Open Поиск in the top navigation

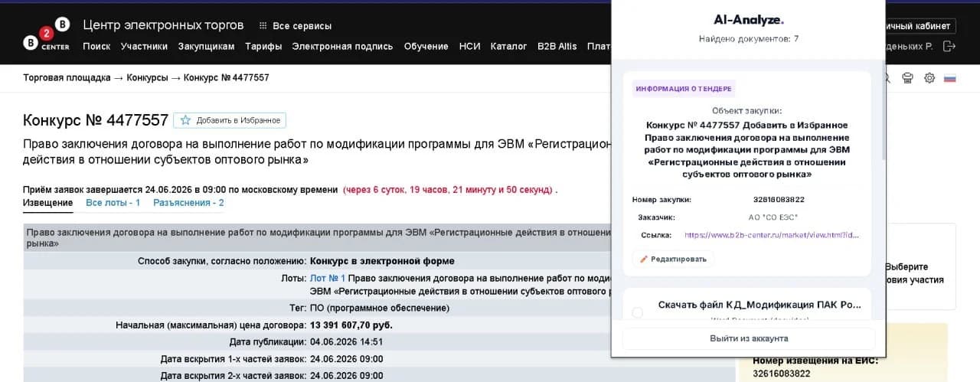[x=96, y=46]
